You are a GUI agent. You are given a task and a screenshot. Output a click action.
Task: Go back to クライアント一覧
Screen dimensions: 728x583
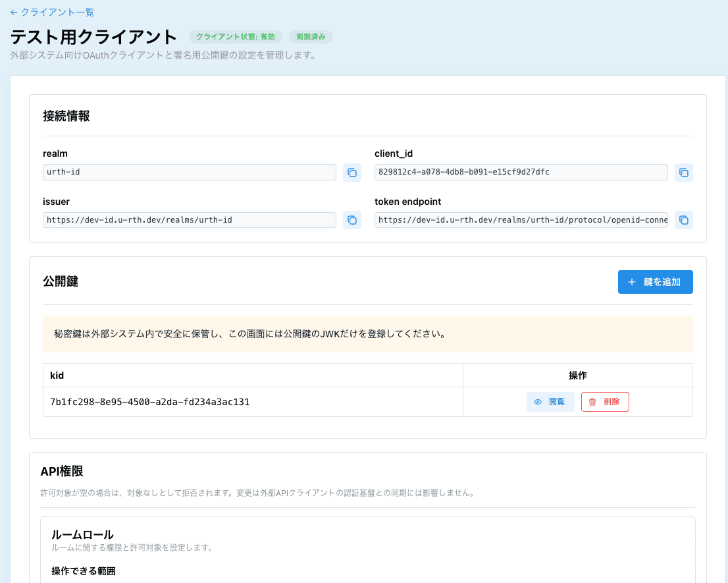(52, 13)
